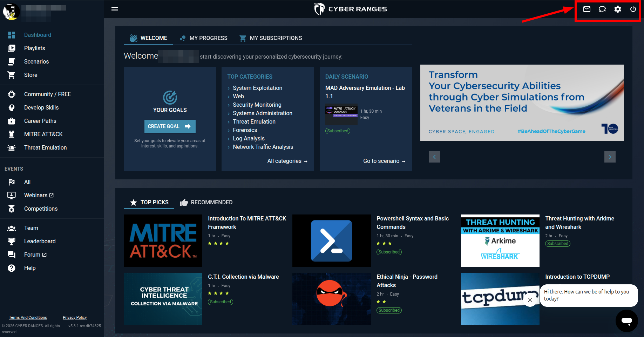Toggle the hamburger sidebar menu
The width and height of the screenshot is (644, 337).
[x=115, y=9]
